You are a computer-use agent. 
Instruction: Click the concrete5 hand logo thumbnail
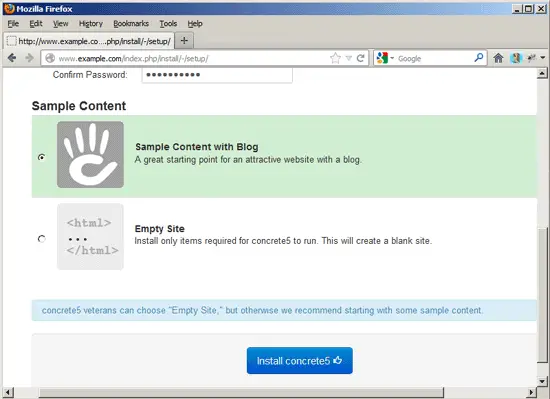(90, 155)
